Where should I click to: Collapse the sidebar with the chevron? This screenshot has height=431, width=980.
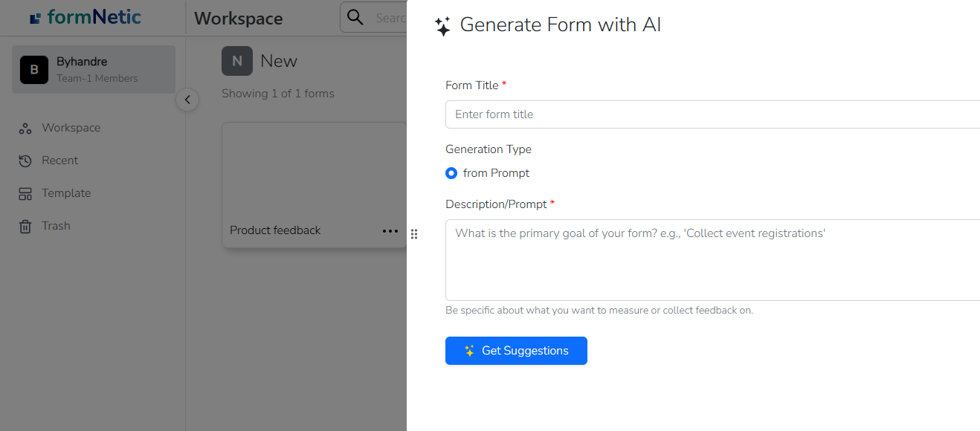point(187,100)
